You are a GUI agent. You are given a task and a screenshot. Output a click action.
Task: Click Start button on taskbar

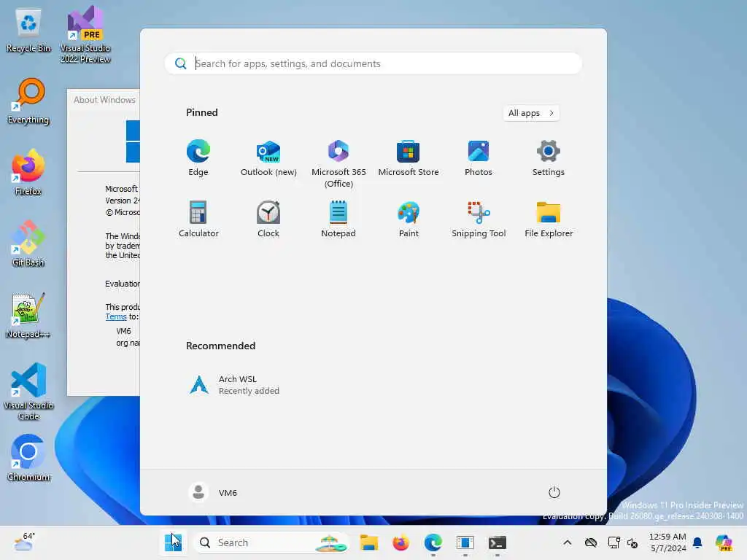[x=173, y=542]
